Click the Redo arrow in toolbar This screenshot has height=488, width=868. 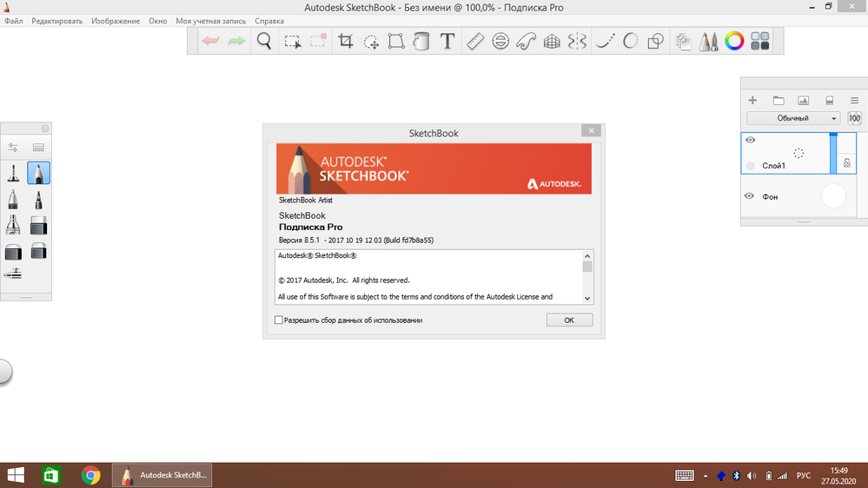pyautogui.click(x=236, y=41)
